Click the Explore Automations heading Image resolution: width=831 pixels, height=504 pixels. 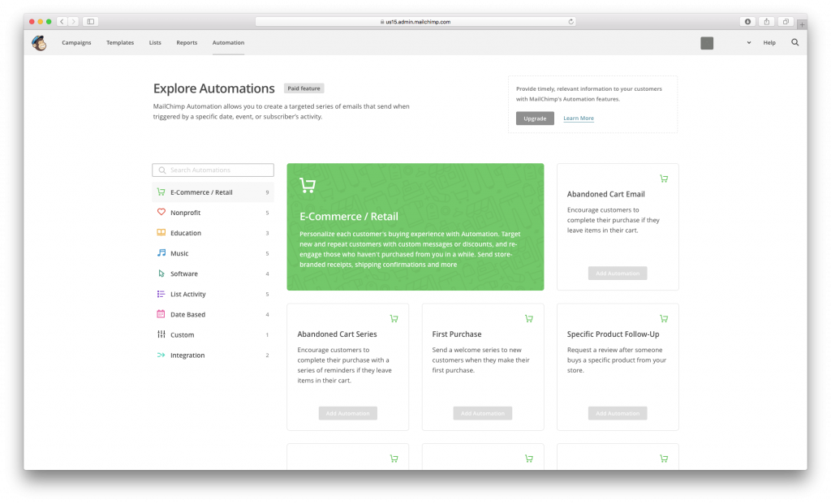point(214,88)
